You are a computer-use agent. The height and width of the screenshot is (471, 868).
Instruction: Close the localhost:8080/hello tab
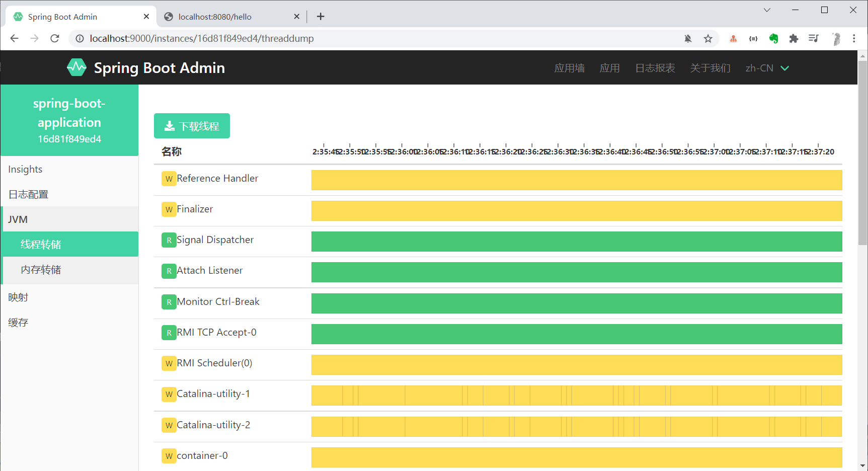297,17
